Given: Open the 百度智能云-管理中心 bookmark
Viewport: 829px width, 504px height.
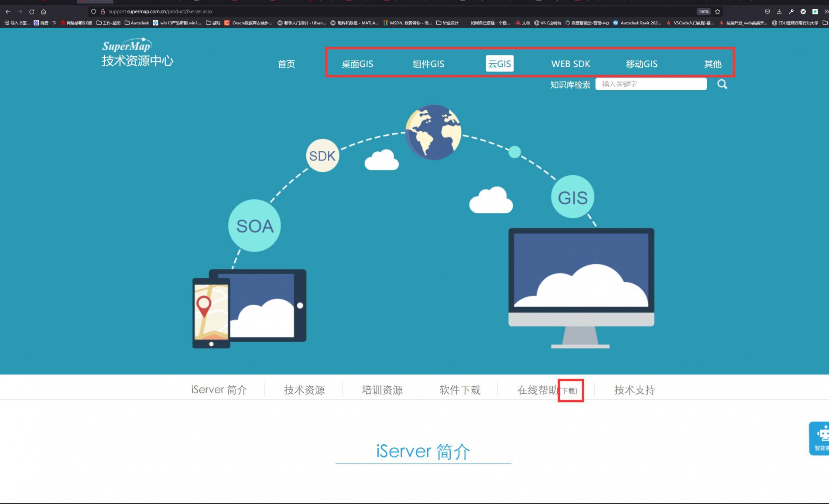Looking at the screenshot, I should 587,23.
